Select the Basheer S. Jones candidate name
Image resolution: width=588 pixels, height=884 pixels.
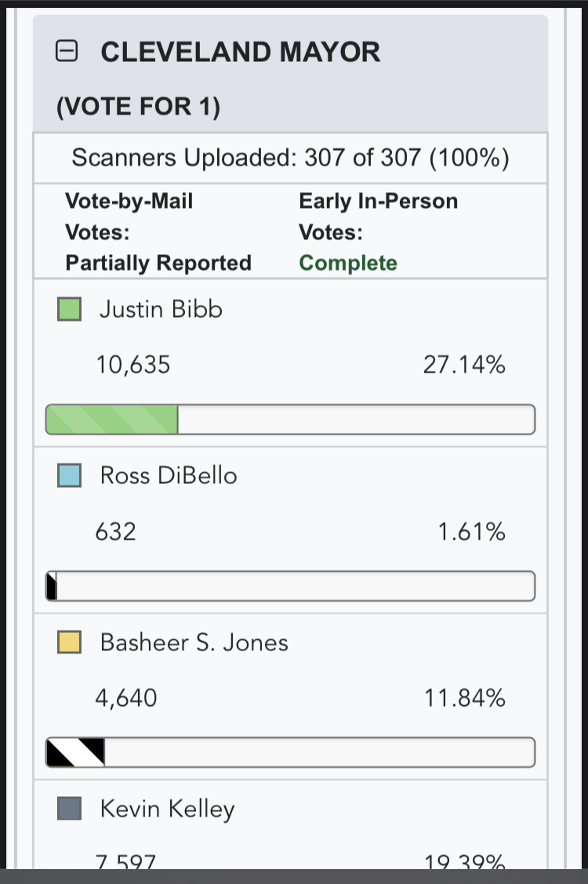194,642
